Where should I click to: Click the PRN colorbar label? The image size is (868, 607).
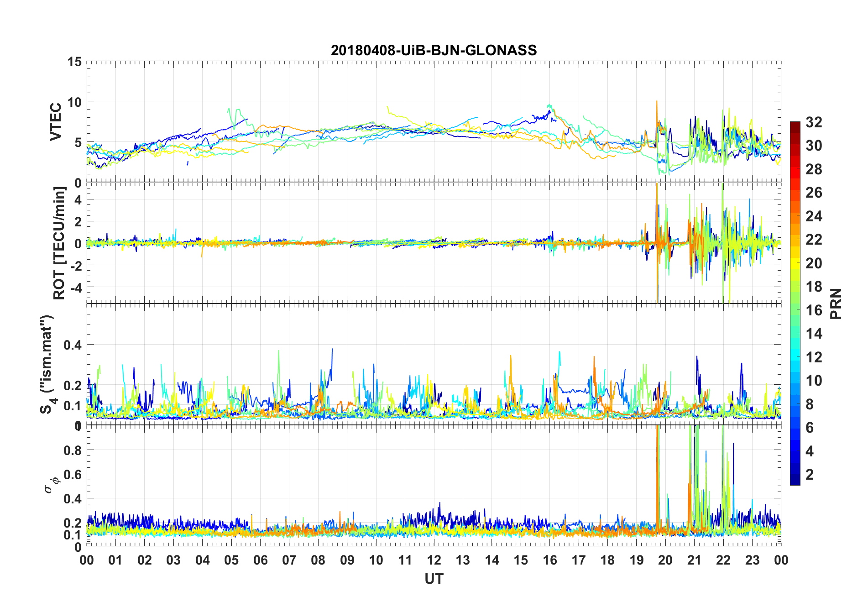click(836, 303)
